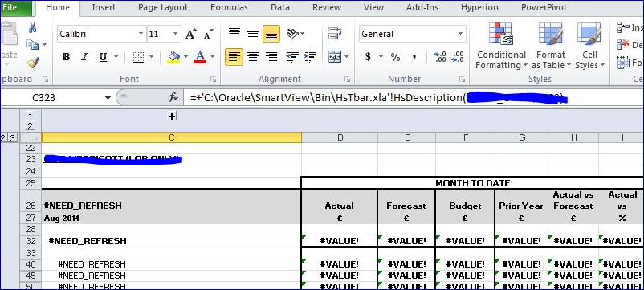Viewport: 644px width, 290px height.
Task: Click the Insert Function fx button
Action: coord(173,98)
